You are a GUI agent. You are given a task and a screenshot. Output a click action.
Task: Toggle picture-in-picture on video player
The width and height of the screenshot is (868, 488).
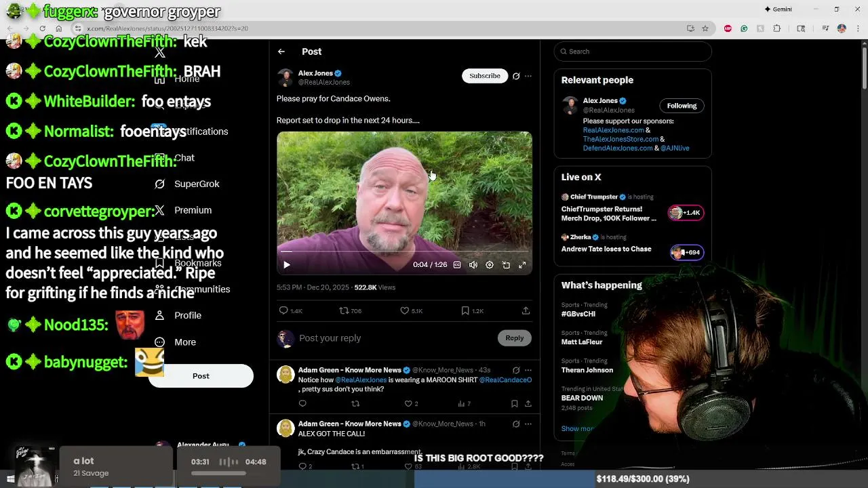tap(506, 265)
